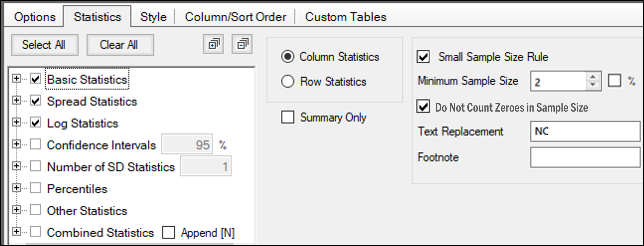Viewport: 644px width, 246px height.
Task: Switch to the Options tab
Action: pos(35,17)
